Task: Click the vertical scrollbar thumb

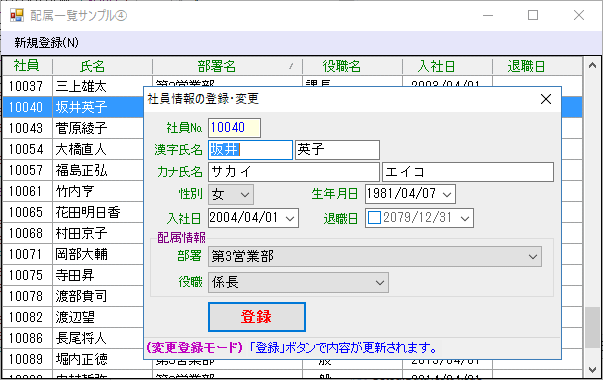Action: click(x=592, y=327)
